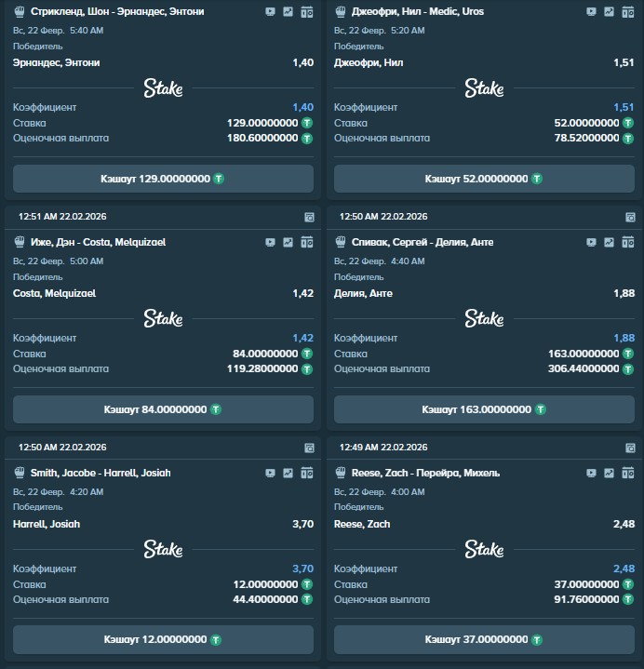The width and height of the screenshot is (644, 669).
Task: Open match Reese, Zach - Перейра, Михель
Action: [425, 473]
